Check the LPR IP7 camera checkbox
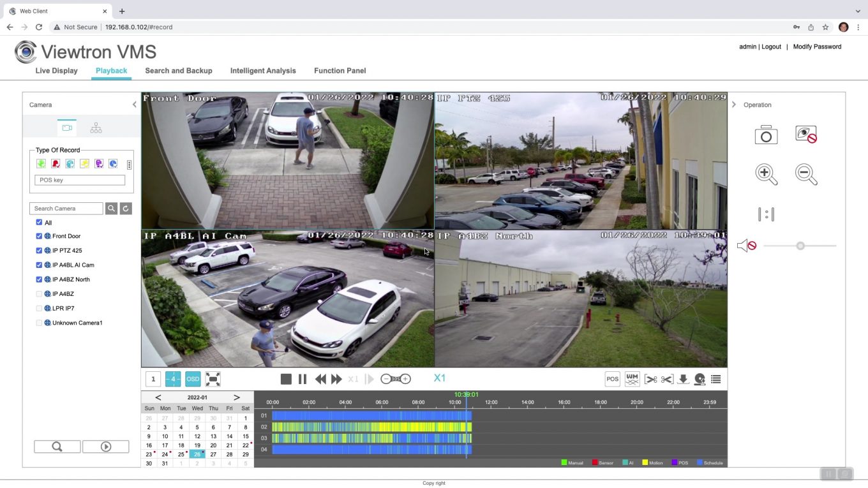Screen dimensions: 868x488 pyautogui.click(x=39, y=309)
